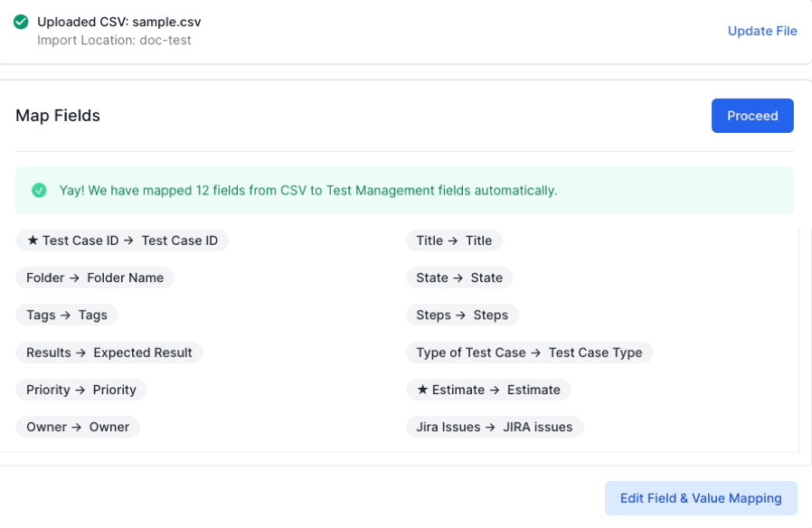This screenshot has height=528, width=812.
Task: Select the Steps to Steps chip
Action: click(x=462, y=315)
